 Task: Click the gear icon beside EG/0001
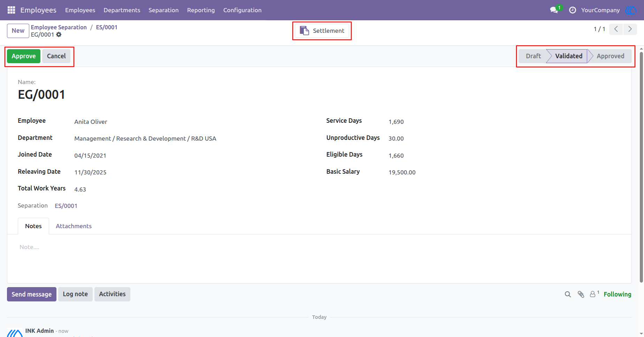point(59,35)
